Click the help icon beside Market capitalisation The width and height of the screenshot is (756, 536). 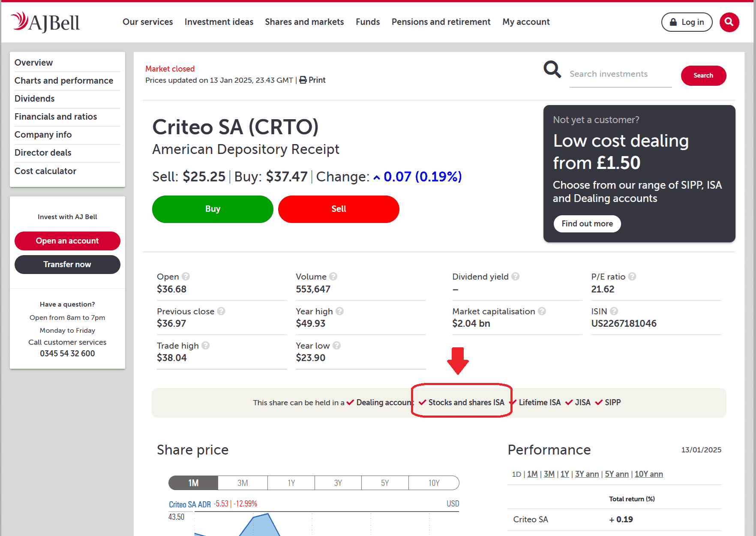click(x=542, y=311)
